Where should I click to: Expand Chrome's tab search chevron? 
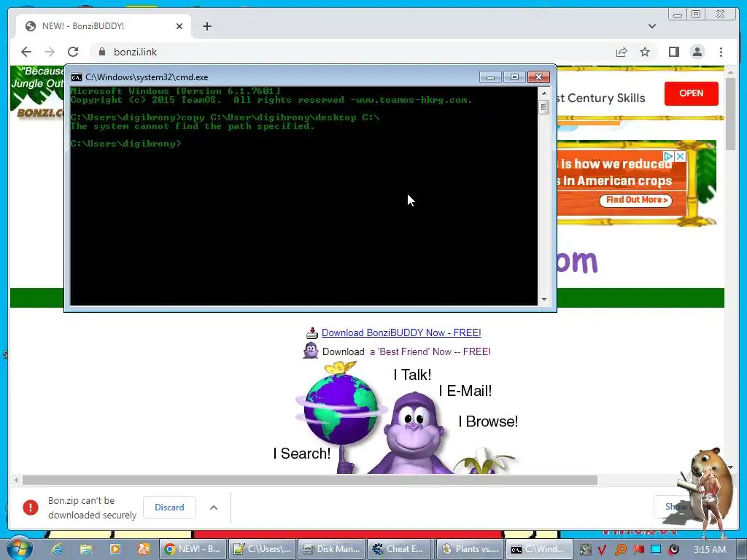[651, 26]
